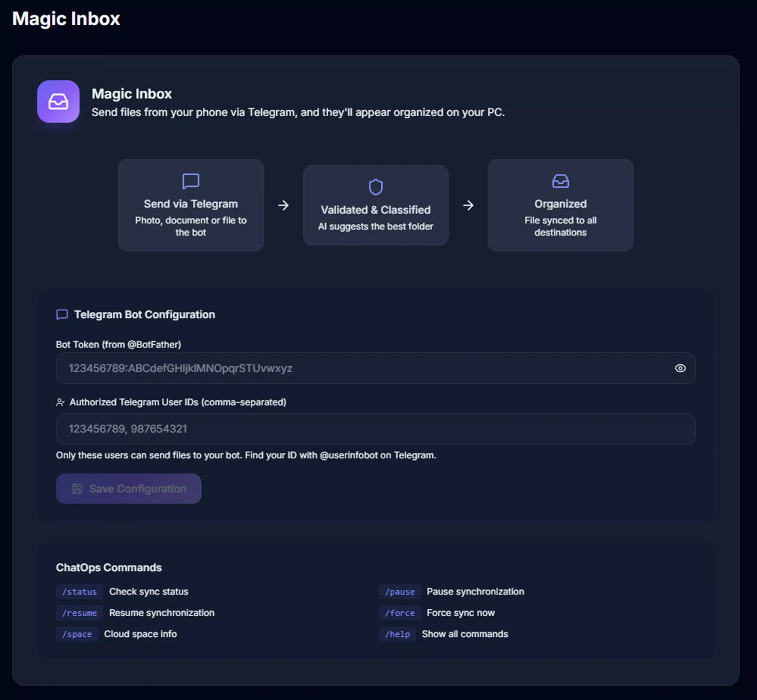Click the Pause synchronization description

click(x=475, y=592)
